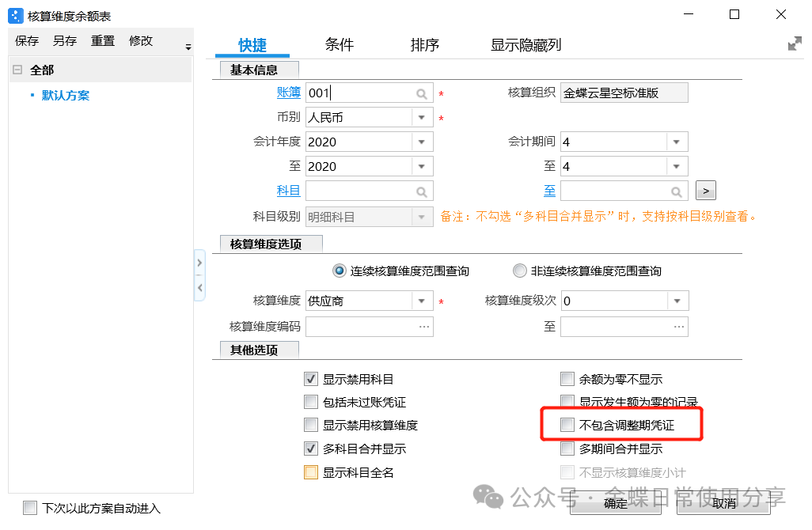Click the search icon in 账簿 field
Viewport: 812px width, 530px height.
pyautogui.click(x=422, y=93)
